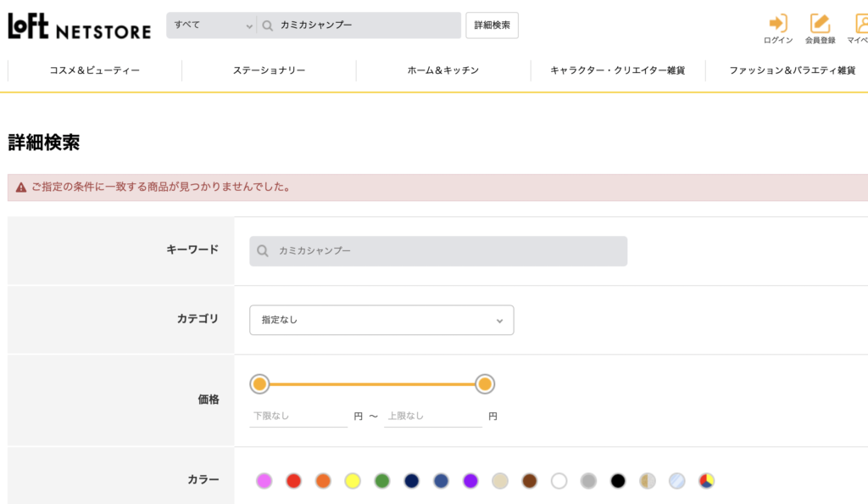Open the すべて category dropdown in the header

[211, 25]
